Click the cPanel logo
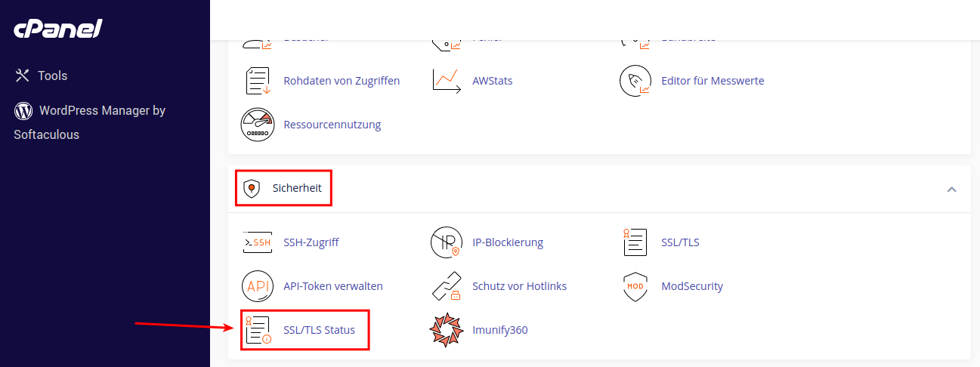980x367 pixels. (57, 29)
